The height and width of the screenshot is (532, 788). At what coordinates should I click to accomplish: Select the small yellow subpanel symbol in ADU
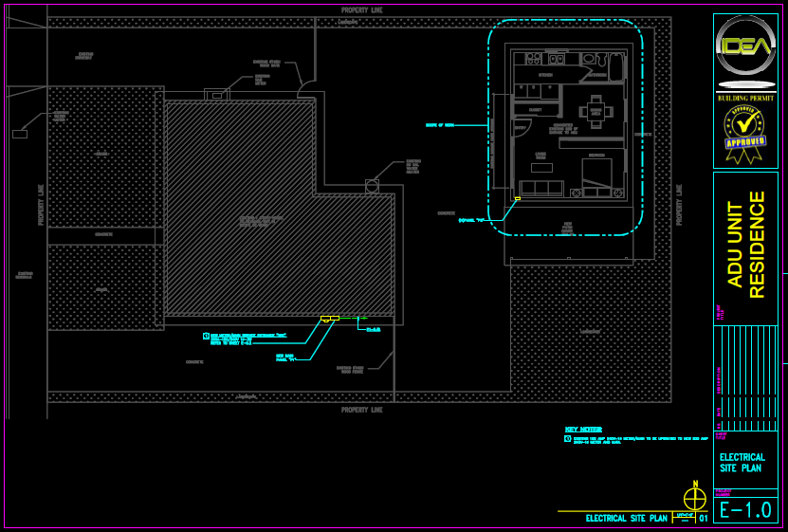click(517, 198)
